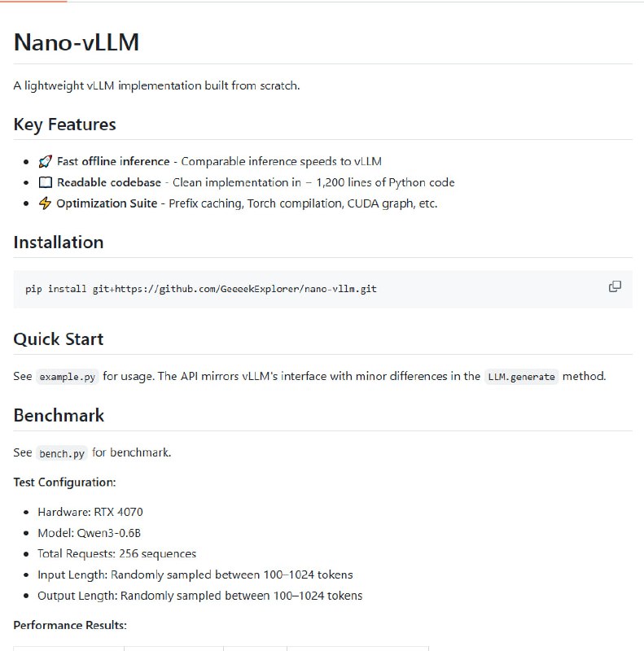Select the Key Features heading

pyautogui.click(x=64, y=125)
